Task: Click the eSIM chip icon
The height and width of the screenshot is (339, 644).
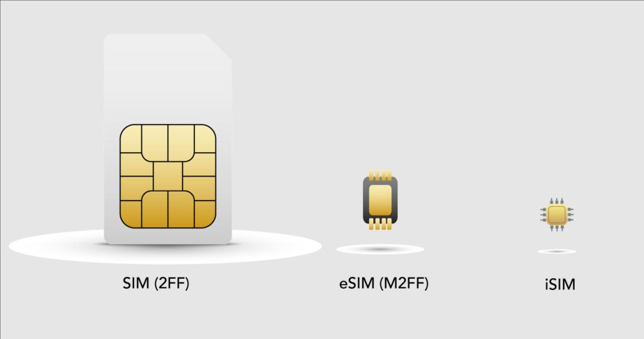Action: click(380, 200)
